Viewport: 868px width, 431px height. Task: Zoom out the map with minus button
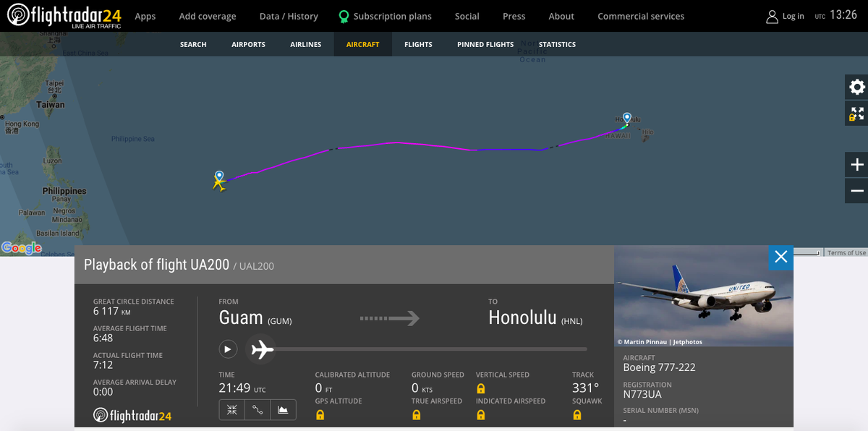857,191
